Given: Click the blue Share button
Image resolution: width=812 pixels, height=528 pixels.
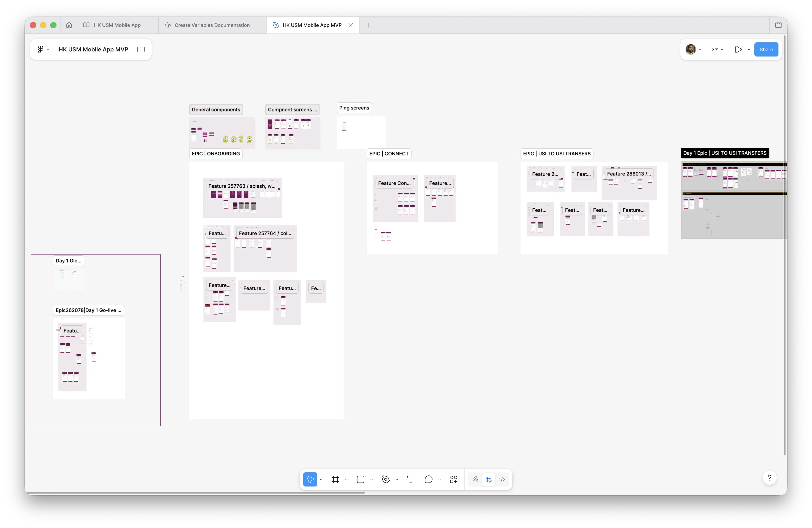Looking at the screenshot, I should click(766, 49).
